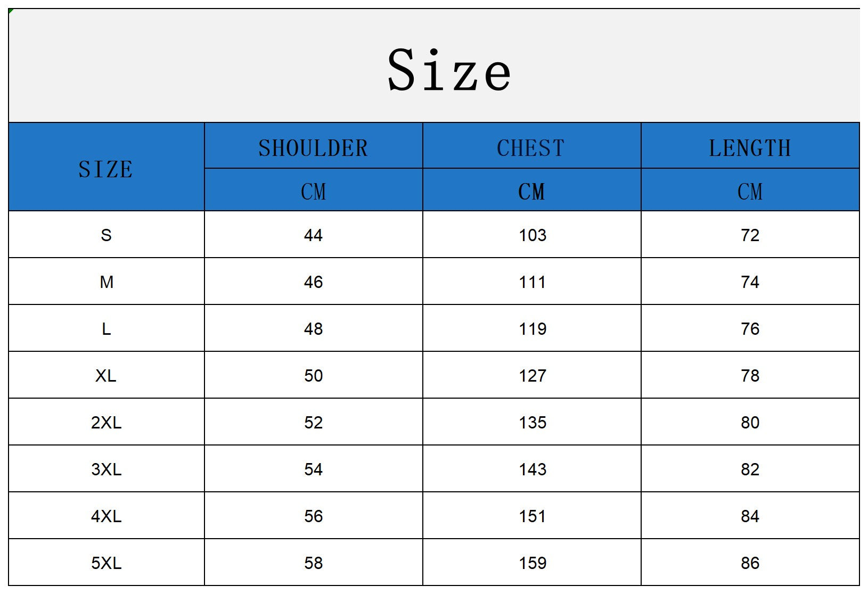Select the CM unit under LENGTH

coord(750,192)
